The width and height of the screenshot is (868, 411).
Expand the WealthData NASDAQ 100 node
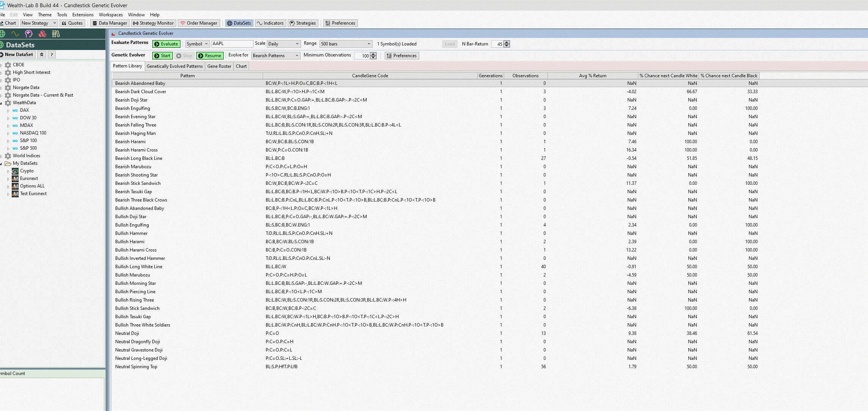(x=8, y=133)
